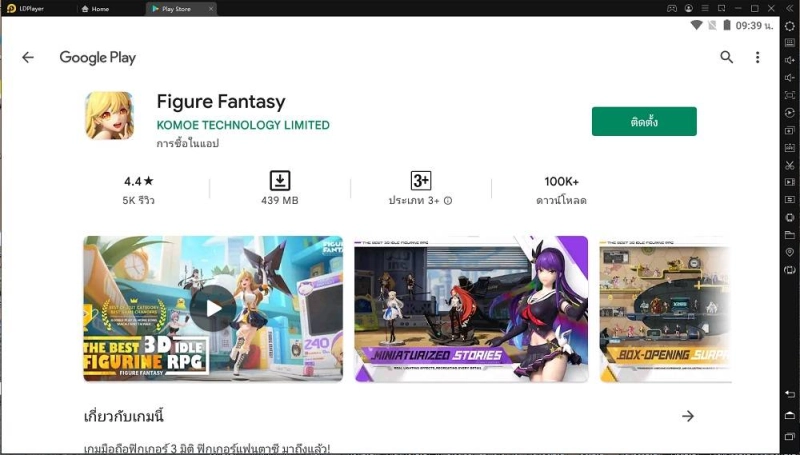The image size is (800, 455).
Task: Open virtual GPS location icon
Action: point(789,252)
